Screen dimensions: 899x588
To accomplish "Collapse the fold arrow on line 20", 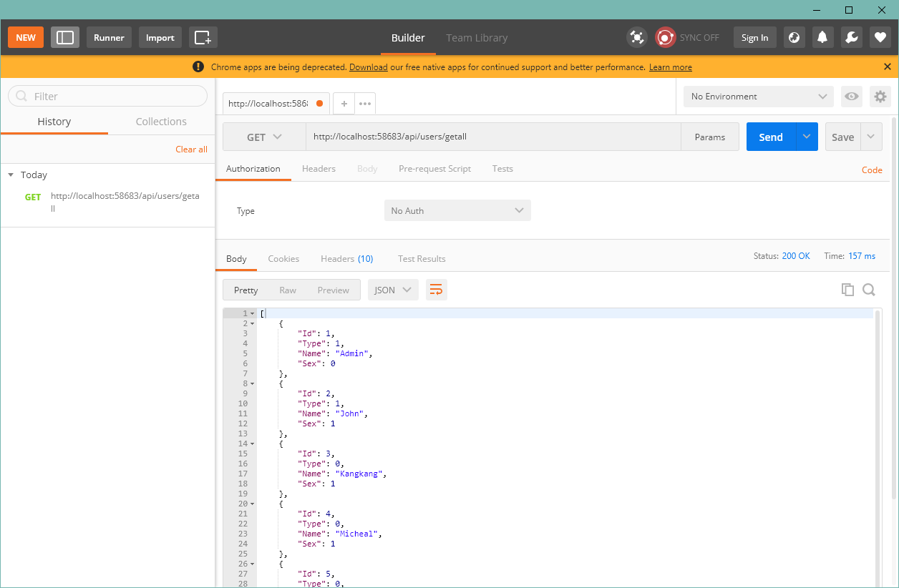I will pos(253,504).
